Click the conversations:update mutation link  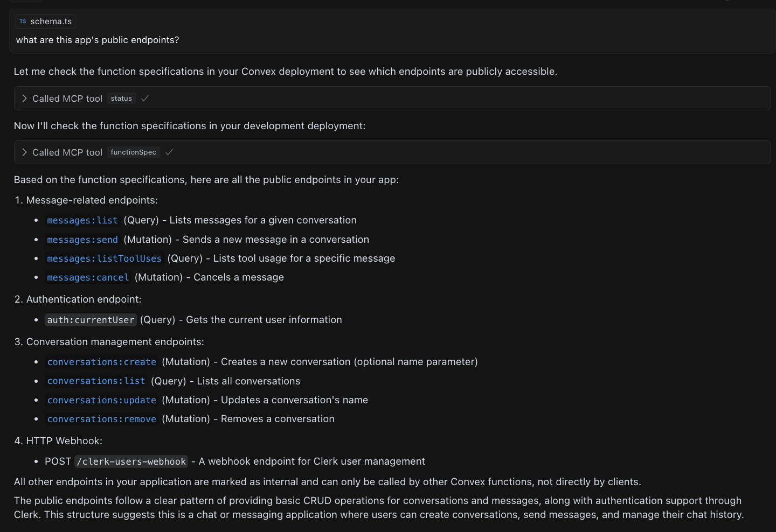tap(102, 401)
